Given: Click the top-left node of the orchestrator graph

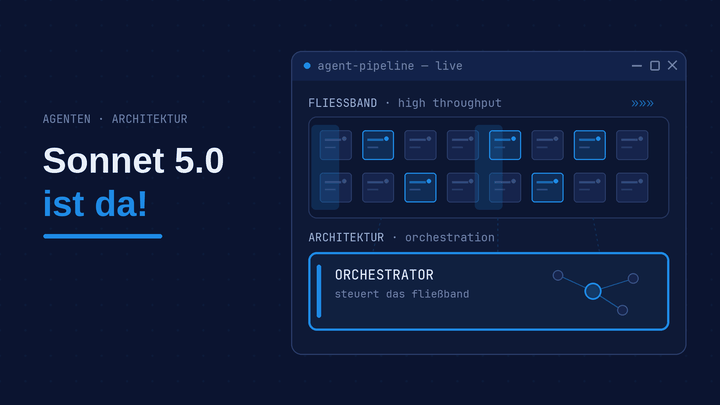Looking at the screenshot, I should click(558, 276).
